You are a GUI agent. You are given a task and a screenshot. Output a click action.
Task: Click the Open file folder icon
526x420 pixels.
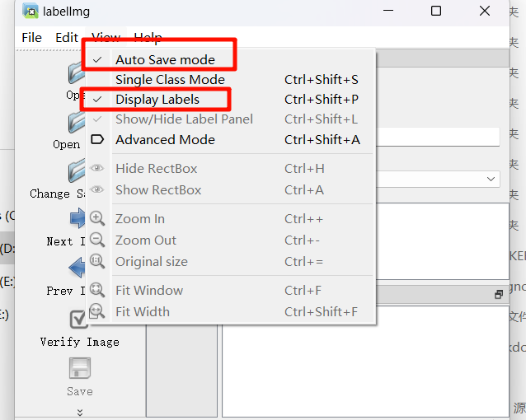pyautogui.click(x=77, y=73)
